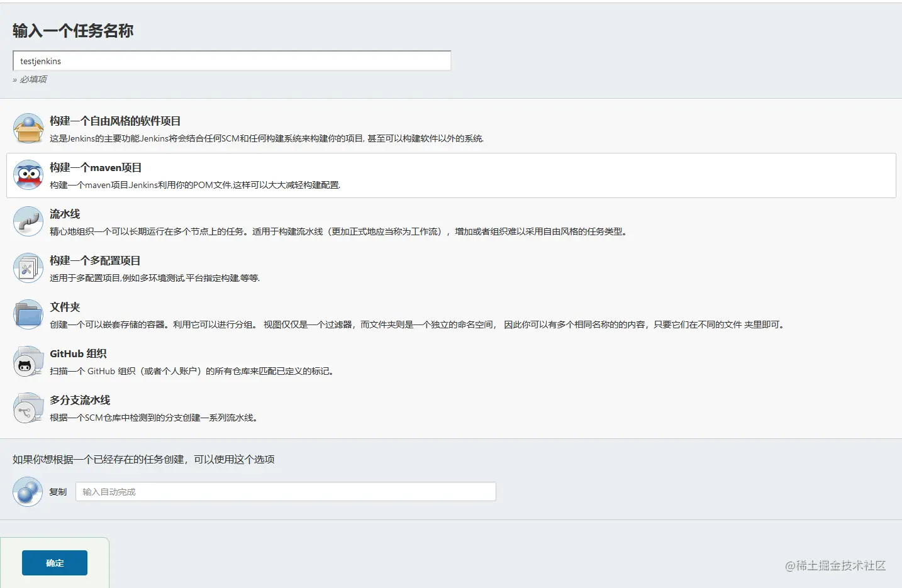The width and height of the screenshot is (902, 588).
Task: Select 构建一个自由风格的软件项目 title
Action: [x=115, y=121]
